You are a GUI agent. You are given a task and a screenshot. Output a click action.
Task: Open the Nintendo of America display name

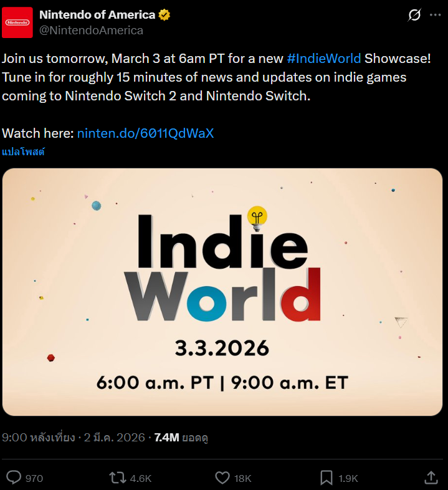(x=97, y=15)
